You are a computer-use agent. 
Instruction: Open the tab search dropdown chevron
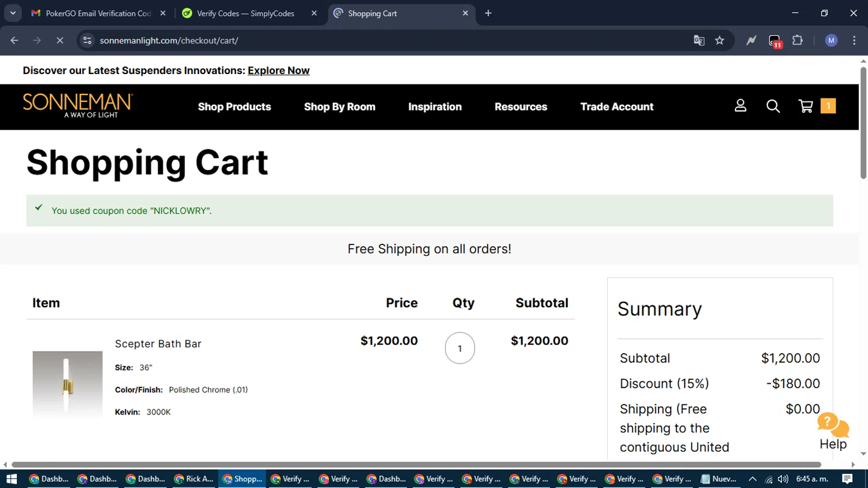13,13
